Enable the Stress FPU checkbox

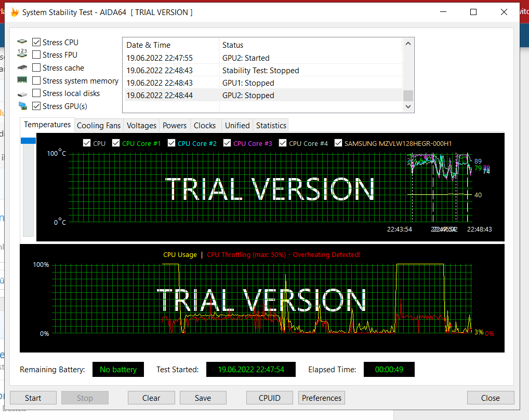tap(36, 55)
